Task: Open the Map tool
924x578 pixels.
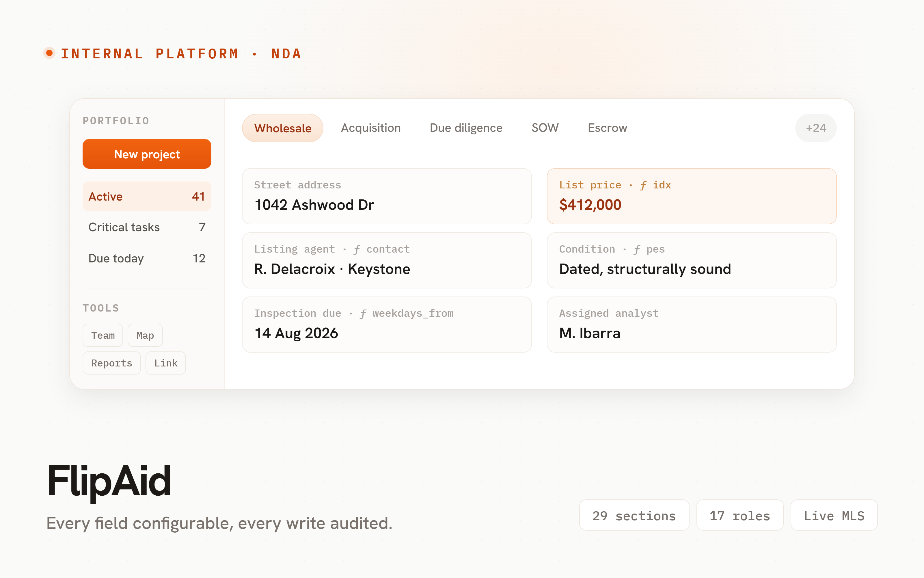Action: (x=145, y=335)
